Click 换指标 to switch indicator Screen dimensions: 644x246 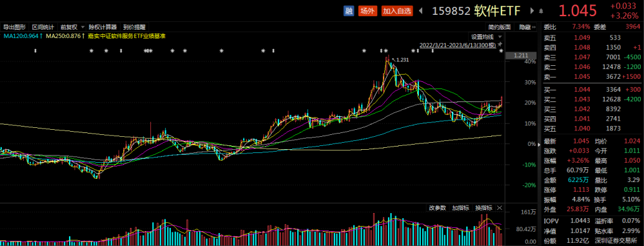[x=483, y=208]
